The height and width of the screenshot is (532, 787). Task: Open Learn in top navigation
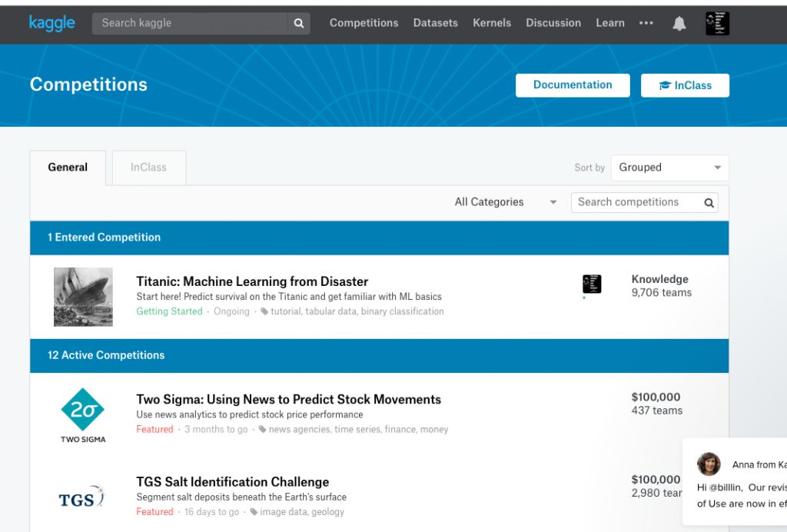coord(609,23)
